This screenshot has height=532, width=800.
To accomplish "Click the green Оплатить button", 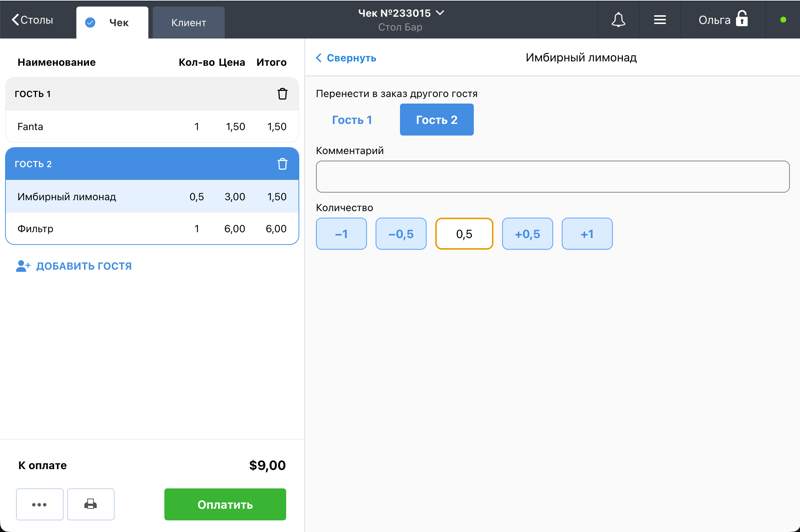I will [x=225, y=504].
